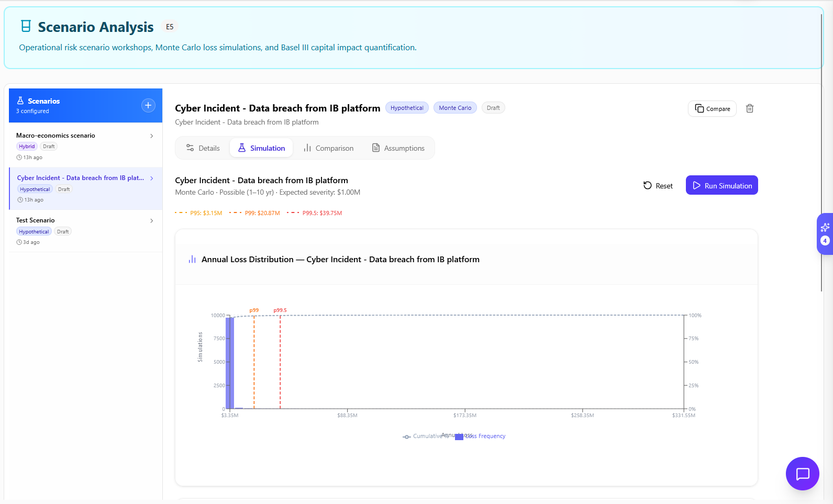Click the E5 badge next to title
The height and width of the screenshot is (504, 833).
[170, 27]
